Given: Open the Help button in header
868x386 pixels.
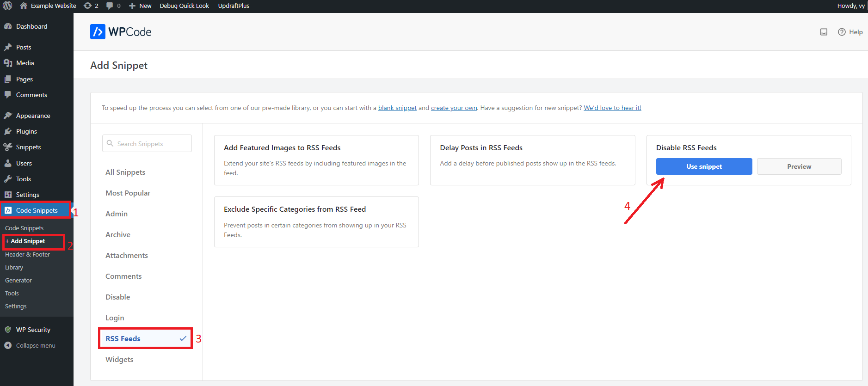Looking at the screenshot, I should (x=850, y=32).
